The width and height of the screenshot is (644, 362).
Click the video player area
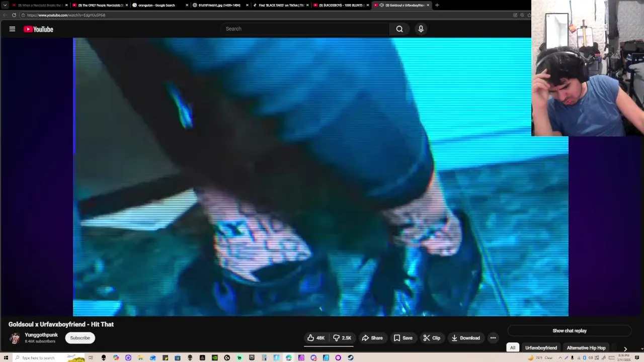point(320,177)
